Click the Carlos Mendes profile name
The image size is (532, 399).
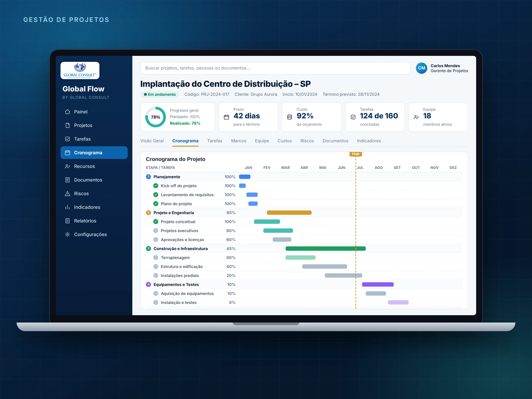(x=445, y=66)
